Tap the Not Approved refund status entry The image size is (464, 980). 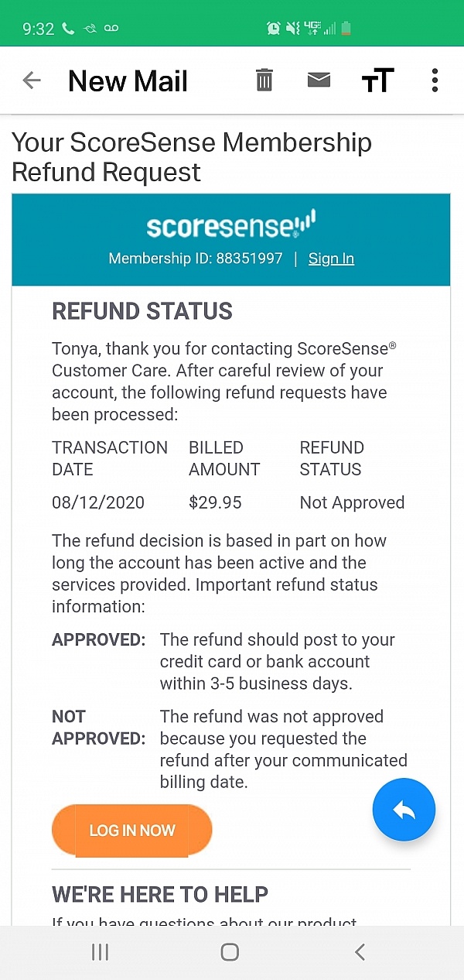(x=352, y=502)
